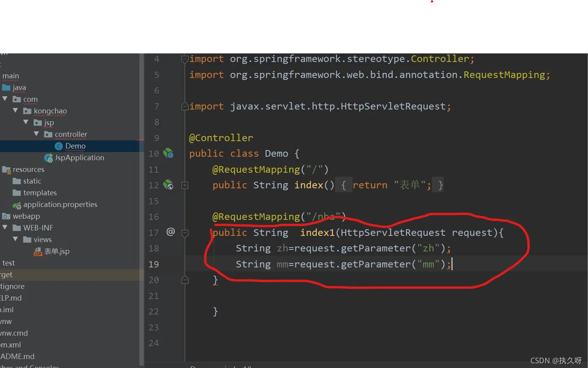Image resolution: width=588 pixels, height=368 pixels.
Task: Click the JspApplication Spring Boot icon
Action: point(48,158)
